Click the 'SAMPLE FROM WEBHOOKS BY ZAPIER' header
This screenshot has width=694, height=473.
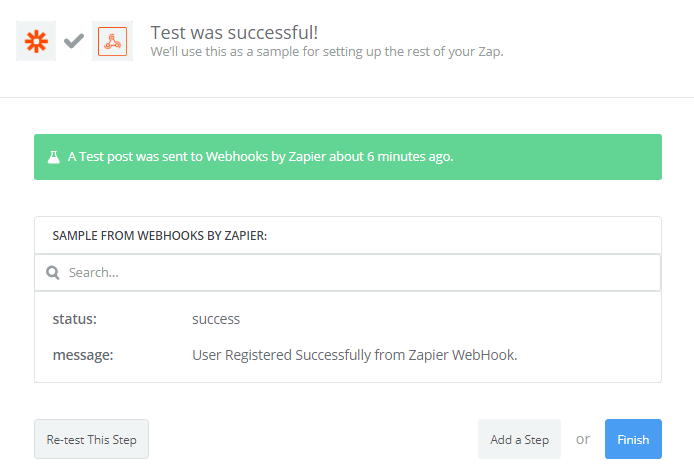pos(160,236)
